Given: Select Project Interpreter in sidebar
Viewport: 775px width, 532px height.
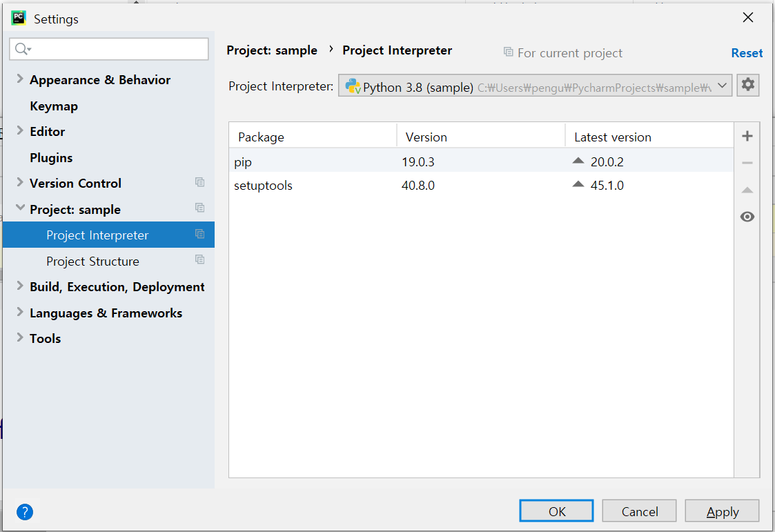Looking at the screenshot, I should point(109,235).
